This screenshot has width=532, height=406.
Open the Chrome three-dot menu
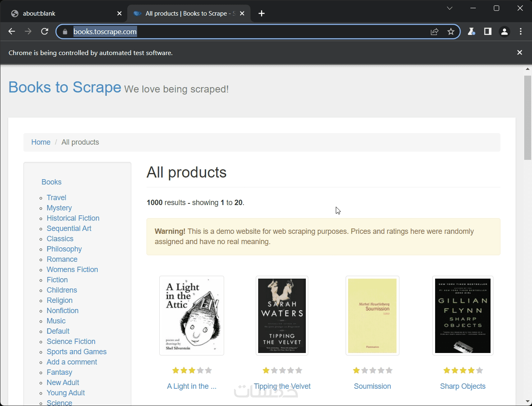521,32
